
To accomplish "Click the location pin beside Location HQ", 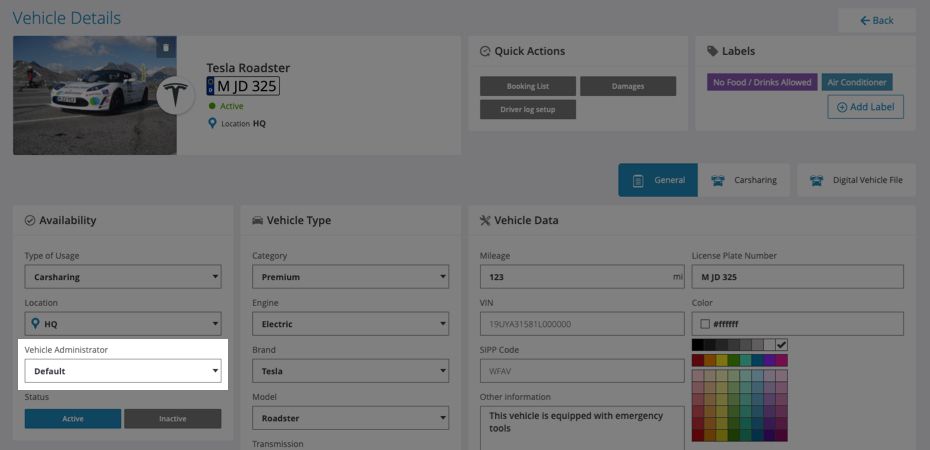I will coord(212,123).
